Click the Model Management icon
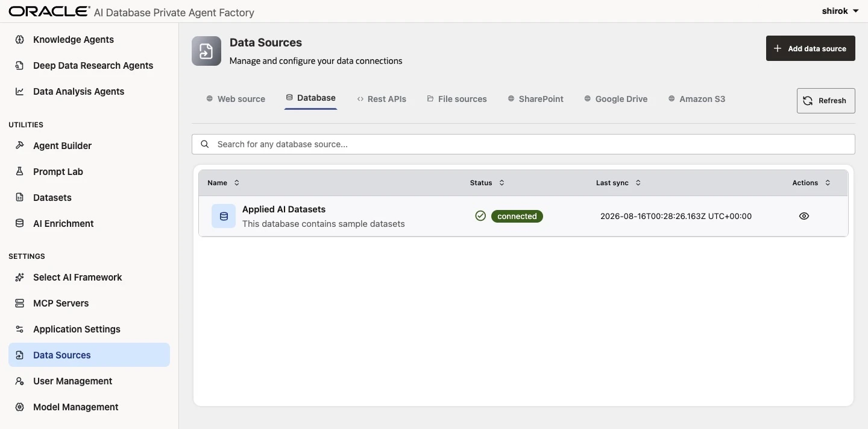The height and width of the screenshot is (429, 868). pyautogui.click(x=19, y=407)
